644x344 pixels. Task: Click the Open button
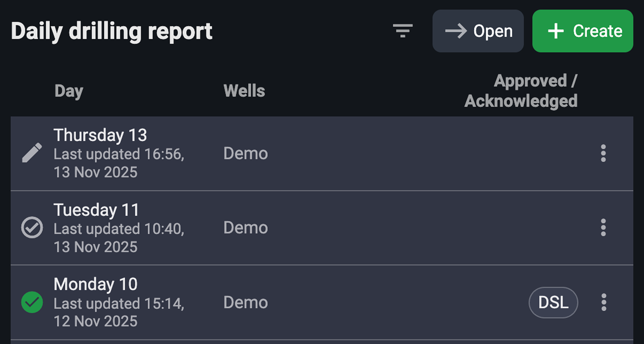tap(478, 31)
